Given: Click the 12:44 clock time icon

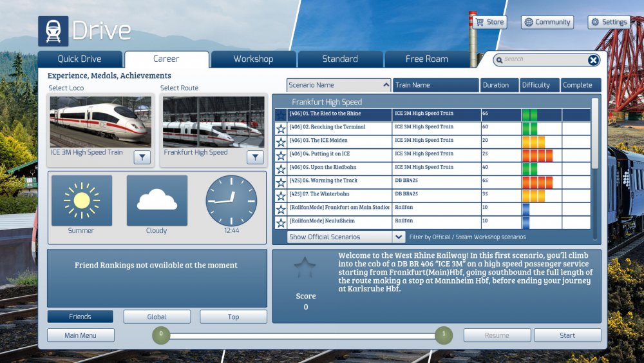Looking at the screenshot, I should (231, 201).
